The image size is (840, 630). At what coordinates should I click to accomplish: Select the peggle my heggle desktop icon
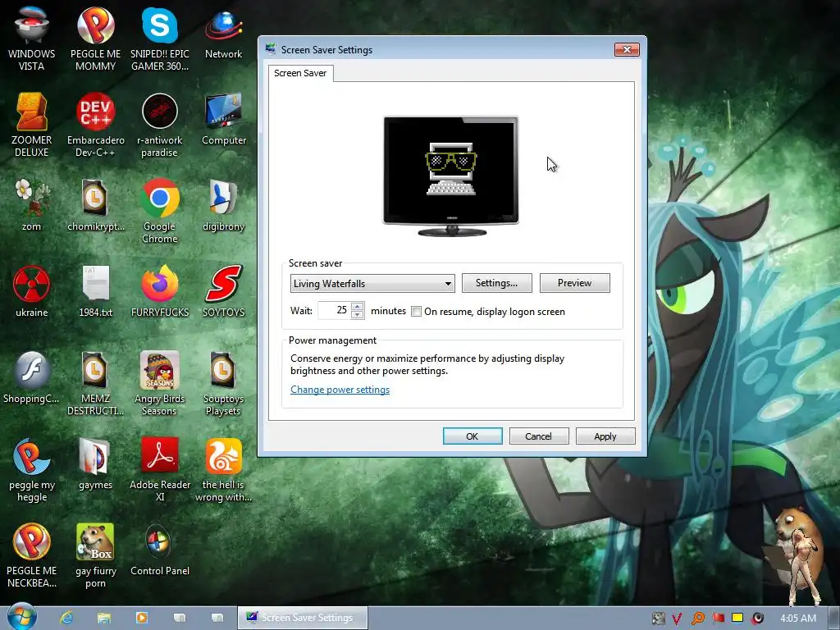click(x=32, y=470)
